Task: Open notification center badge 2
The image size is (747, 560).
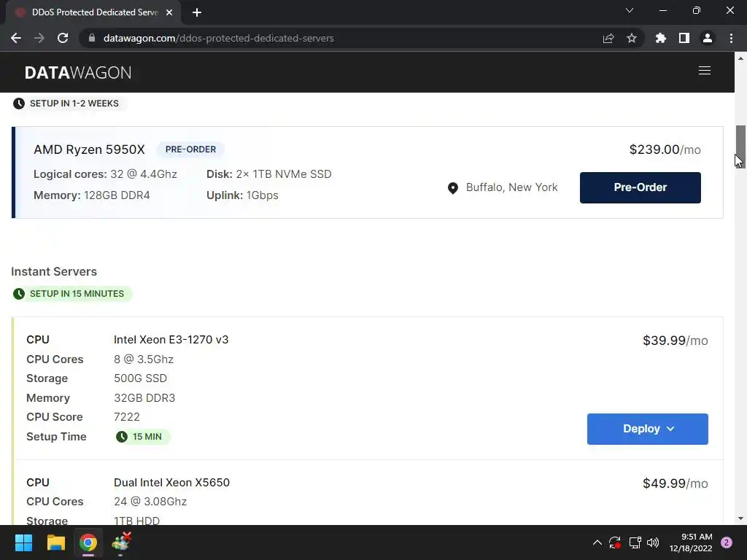Action: (727, 542)
